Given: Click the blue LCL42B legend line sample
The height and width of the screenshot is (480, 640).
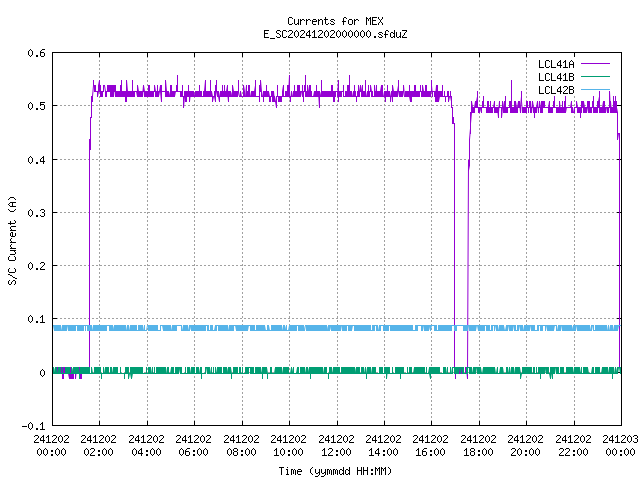Looking at the screenshot, I should [595, 89].
